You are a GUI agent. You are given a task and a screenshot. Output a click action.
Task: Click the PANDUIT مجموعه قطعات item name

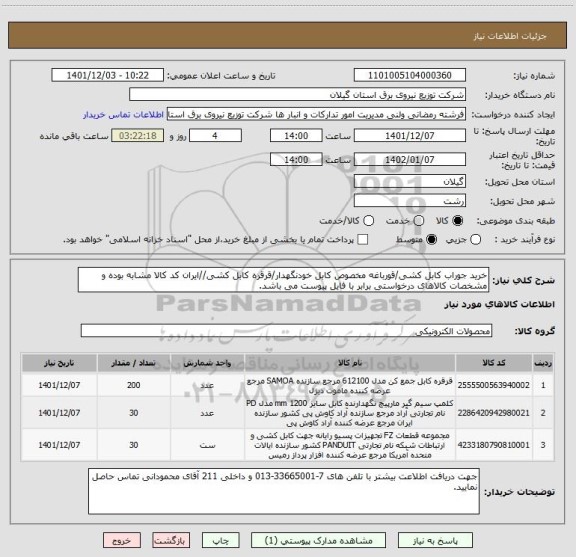(350, 445)
